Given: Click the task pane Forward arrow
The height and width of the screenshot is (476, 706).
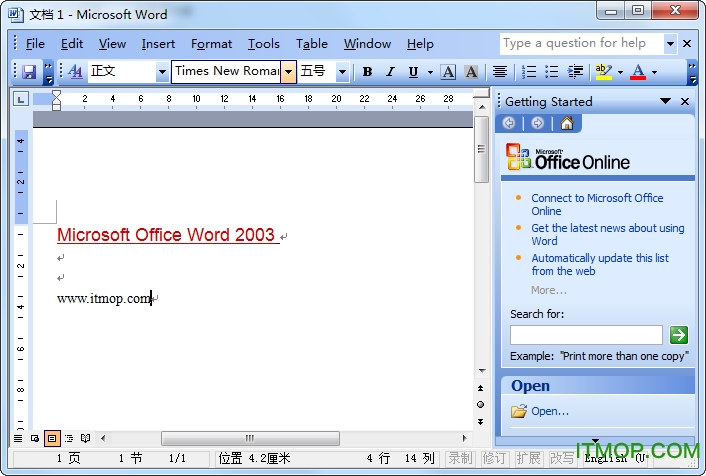Looking at the screenshot, I should coord(538,123).
